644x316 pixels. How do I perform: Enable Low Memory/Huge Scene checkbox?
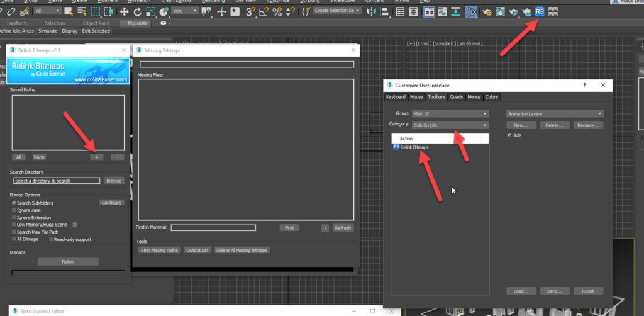tap(14, 224)
